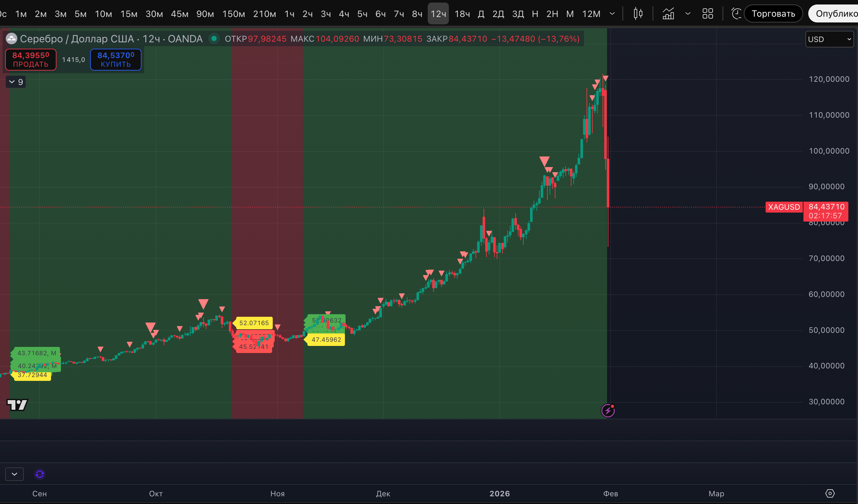Toggle the green market status dot
The width and height of the screenshot is (858, 504).
click(214, 38)
